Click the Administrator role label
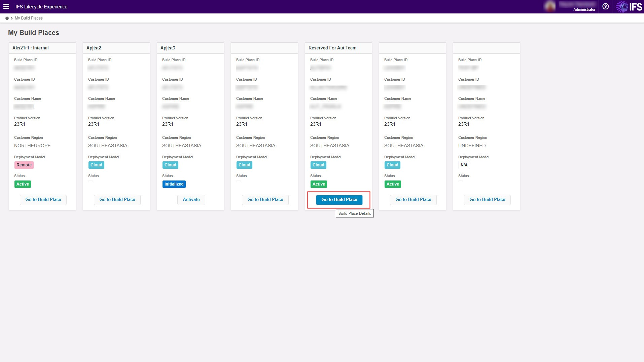Image resolution: width=644 pixels, height=362 pixels. (584, 9)
